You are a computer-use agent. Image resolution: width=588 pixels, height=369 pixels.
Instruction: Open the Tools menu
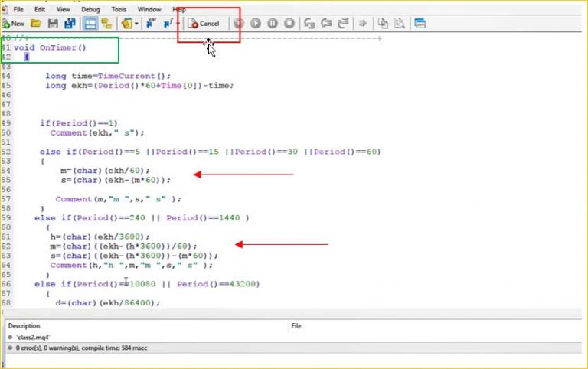[119, 9]
